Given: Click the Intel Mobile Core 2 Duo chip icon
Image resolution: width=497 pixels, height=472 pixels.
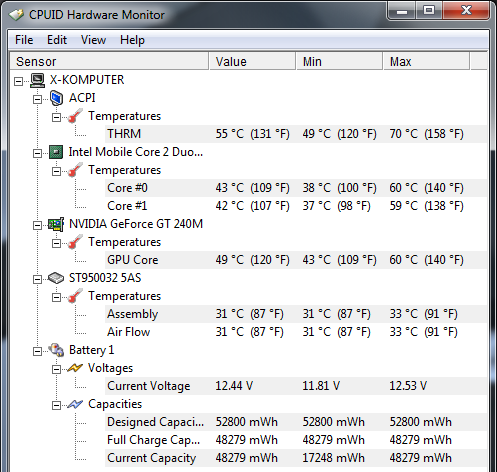Looking at the screenshot, I should click(x=56, y=152).
